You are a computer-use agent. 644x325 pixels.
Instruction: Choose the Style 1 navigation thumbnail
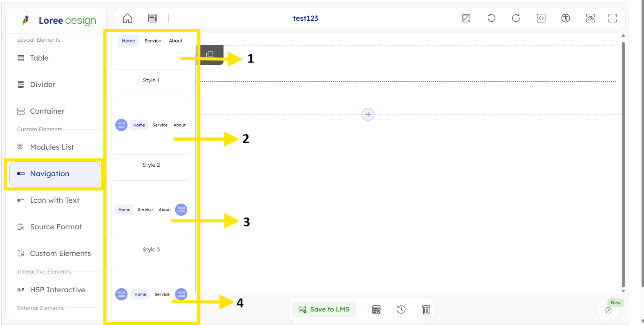(151, 52)
